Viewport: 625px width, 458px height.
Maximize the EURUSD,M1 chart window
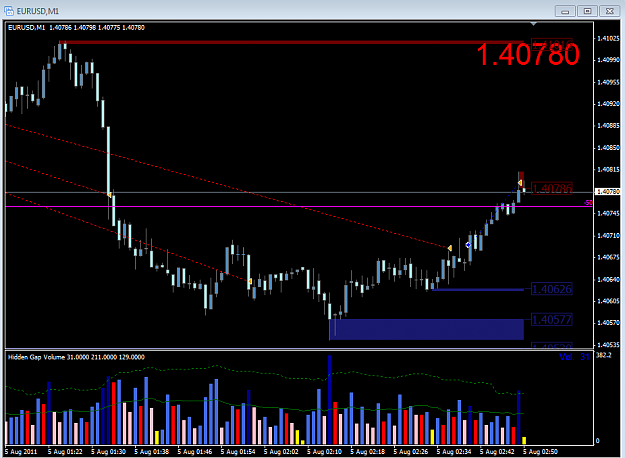pos(588,11)
